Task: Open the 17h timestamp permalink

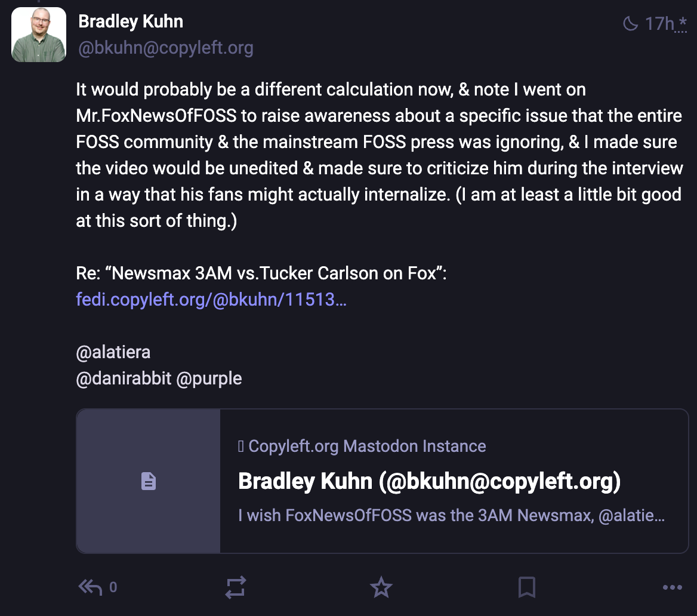Action: pos(659,24)
